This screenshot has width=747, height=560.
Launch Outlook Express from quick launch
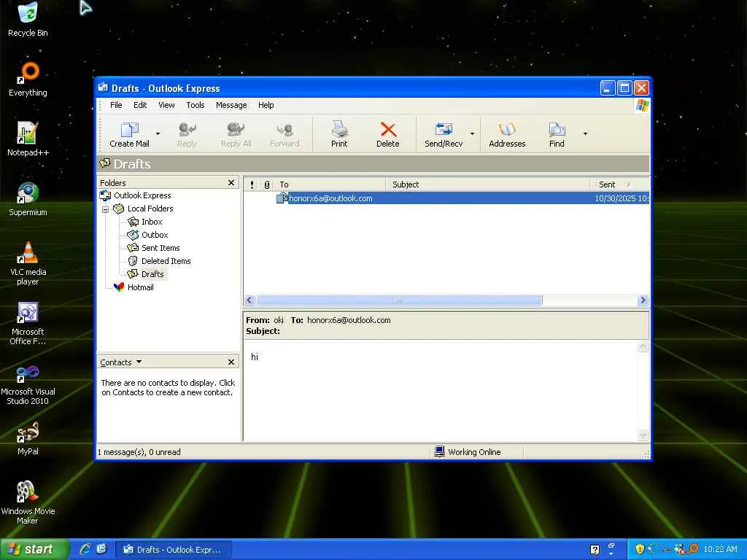[101, 549]
